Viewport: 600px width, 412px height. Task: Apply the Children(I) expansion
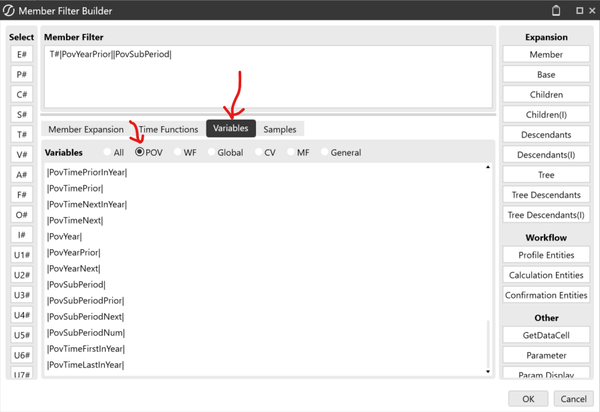(546, 114)
